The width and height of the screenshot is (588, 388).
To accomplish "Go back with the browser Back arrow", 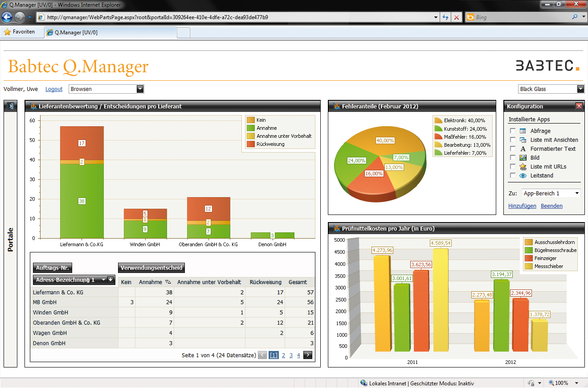I will [7, 17].
